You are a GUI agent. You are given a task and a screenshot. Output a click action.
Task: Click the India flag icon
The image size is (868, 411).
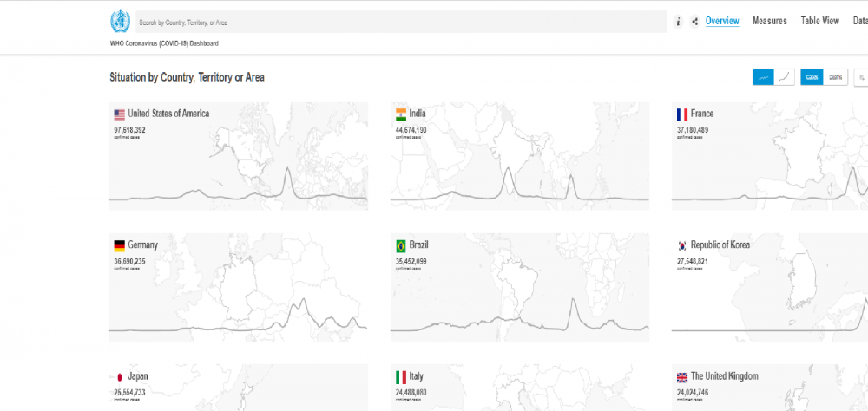point(400,114)
